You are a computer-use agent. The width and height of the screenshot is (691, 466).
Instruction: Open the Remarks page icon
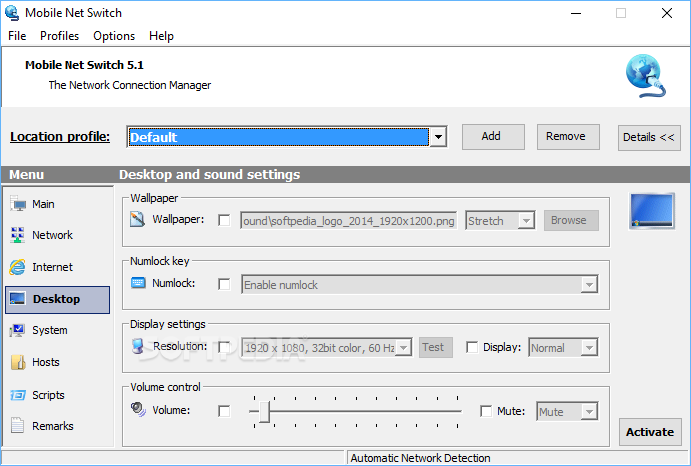pos(18,426)
